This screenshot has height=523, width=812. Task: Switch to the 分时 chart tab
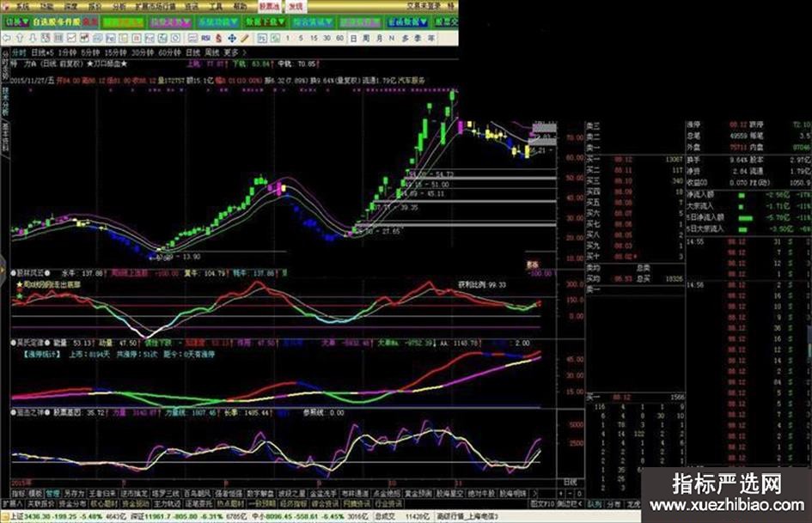coord(19,52)
